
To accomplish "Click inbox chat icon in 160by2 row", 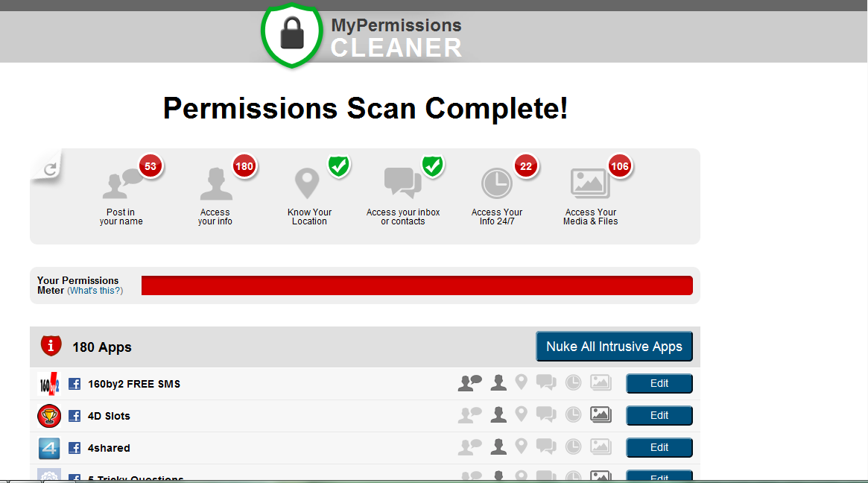I will [x=546, y=382].
